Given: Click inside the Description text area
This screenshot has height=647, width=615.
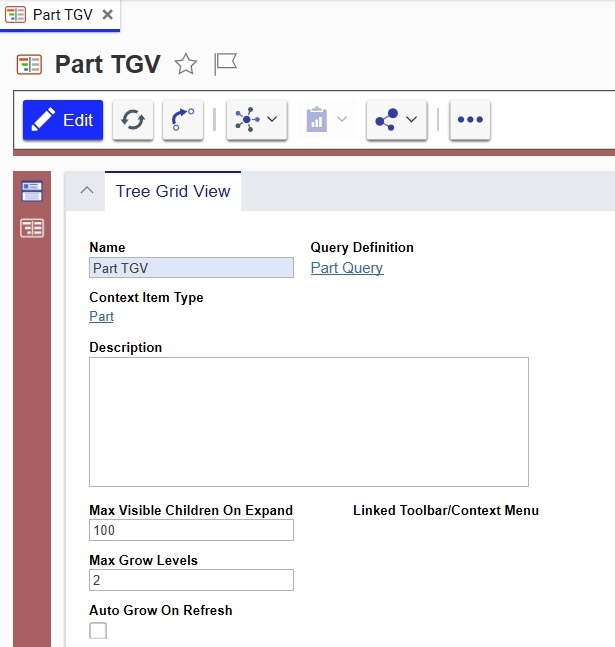Looking at the screenshot, I should click(x=309, y=422).
